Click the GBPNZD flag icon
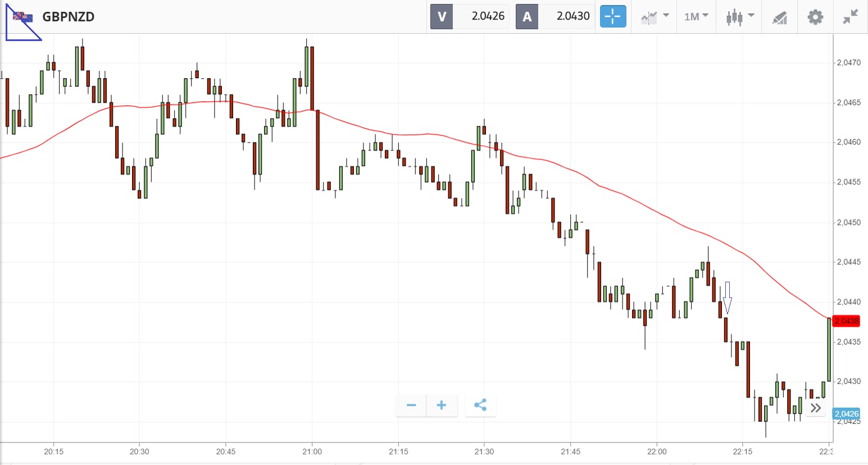Viewport: 868px width, 465px height. point(22,17)
